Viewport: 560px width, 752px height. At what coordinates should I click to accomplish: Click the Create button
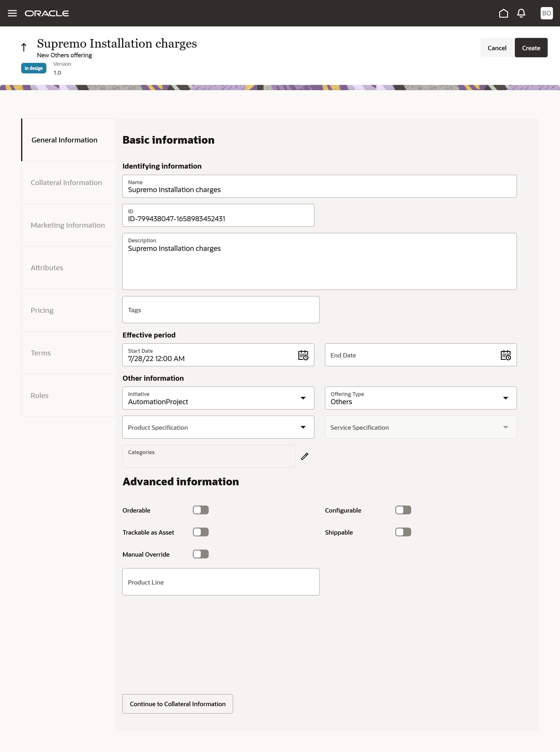click(x=531, y=48)
